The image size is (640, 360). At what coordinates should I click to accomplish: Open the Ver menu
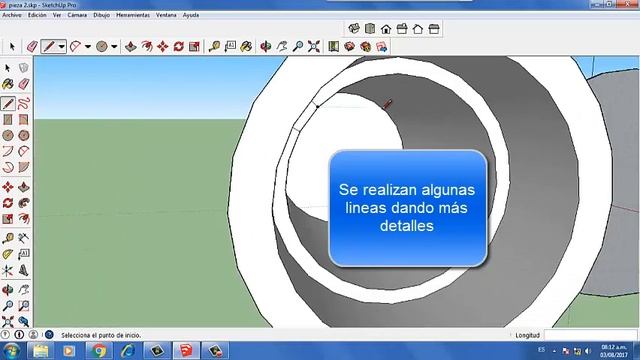pyautogui.click(x=57, y=15)
